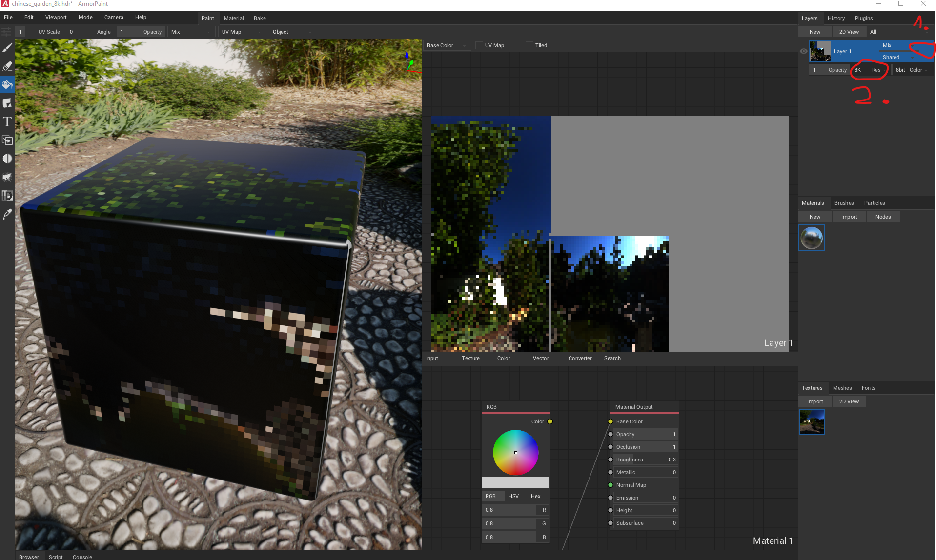The height and width of the screenshot is (560, 936).
Task: Select the Brush tool
Action: 7,47
